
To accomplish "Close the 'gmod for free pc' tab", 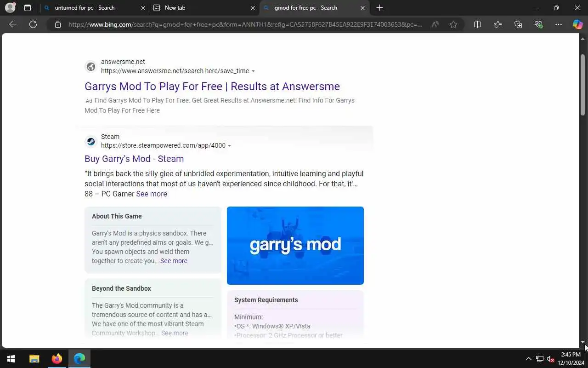I will 362,8.
